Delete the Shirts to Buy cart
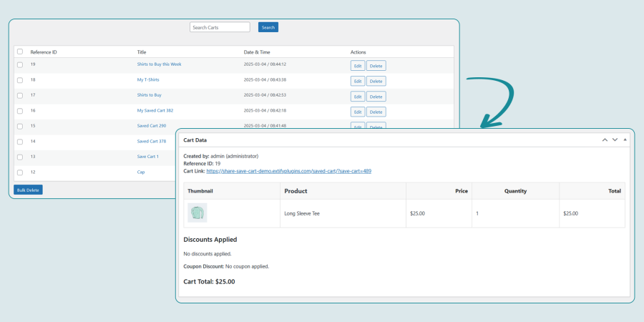 [376, 96]
